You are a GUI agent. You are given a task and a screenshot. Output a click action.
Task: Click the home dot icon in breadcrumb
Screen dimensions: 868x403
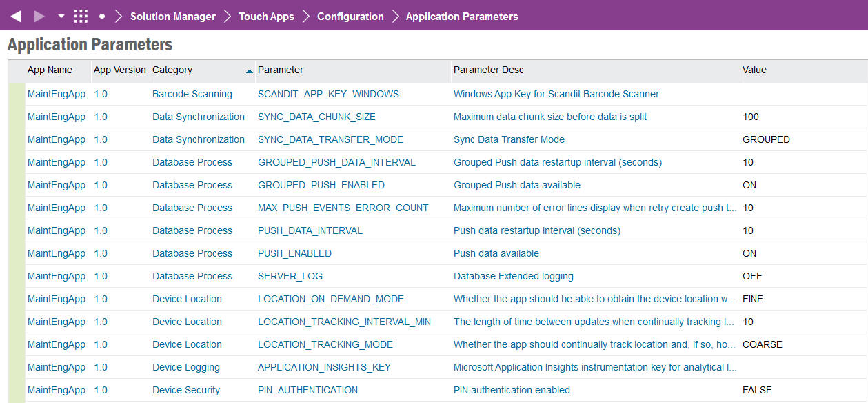[102, 16]
